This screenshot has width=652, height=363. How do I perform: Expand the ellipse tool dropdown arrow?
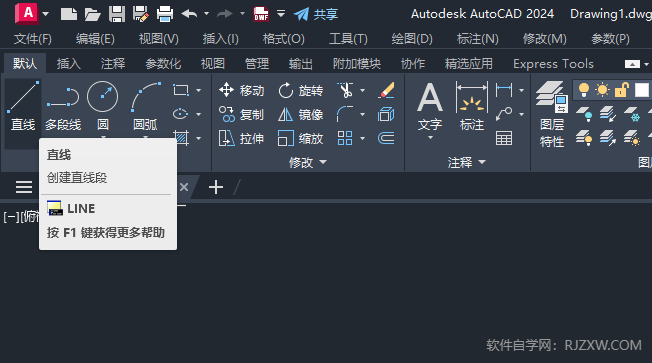[198, 114]
